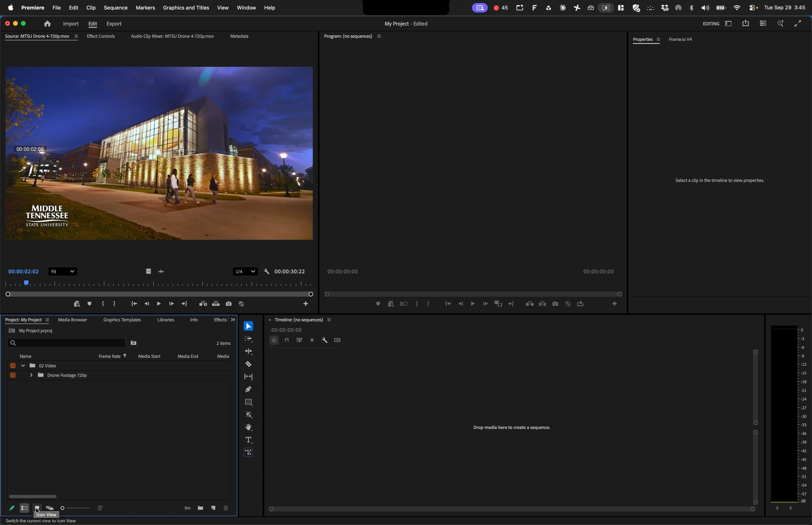Select the Type tool

tap(248, 440)
